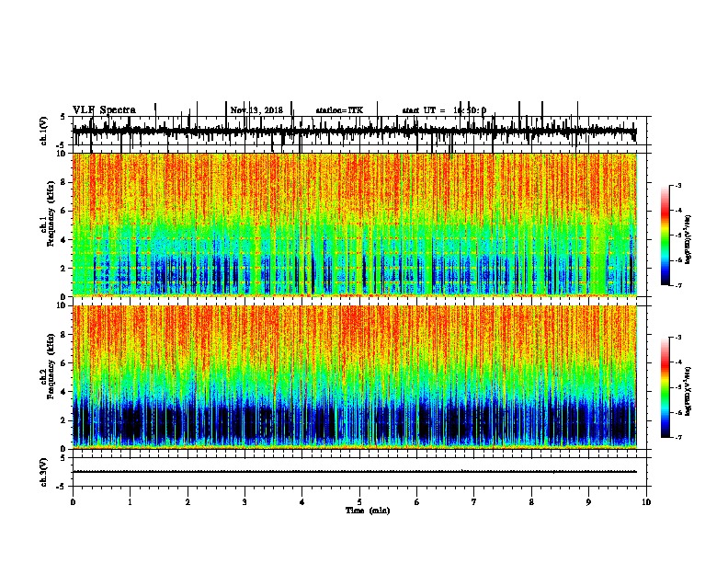728x563 pixels.
Task: Click inside the ch.1 spectrogram panel
Action: point(355,224)
